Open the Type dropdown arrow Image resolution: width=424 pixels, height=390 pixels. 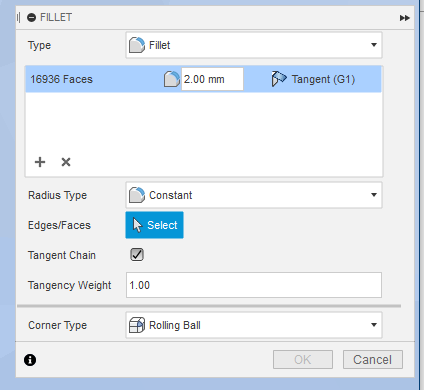click(x=374, y=45)
